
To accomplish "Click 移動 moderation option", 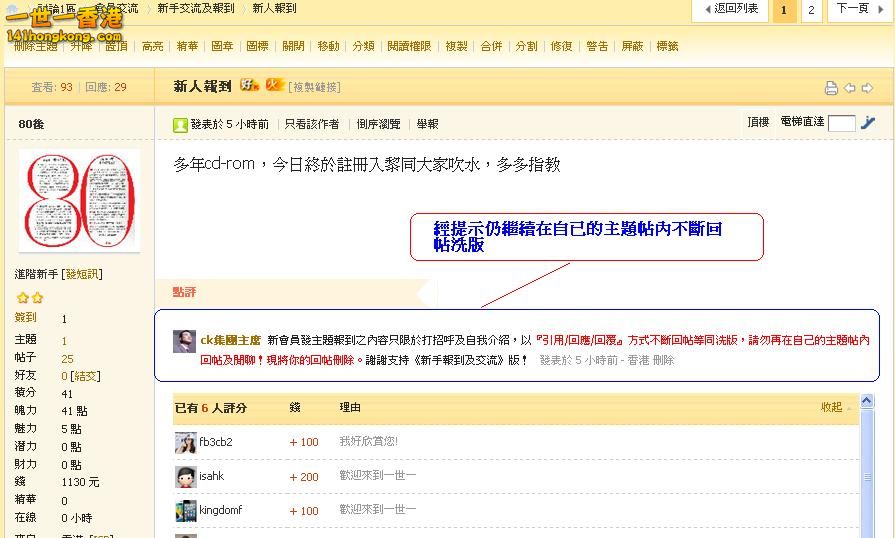I will [x=328, y=46].
